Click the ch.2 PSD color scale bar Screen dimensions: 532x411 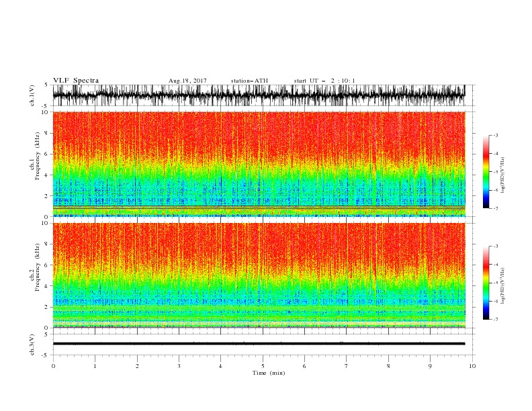(486, 283)
